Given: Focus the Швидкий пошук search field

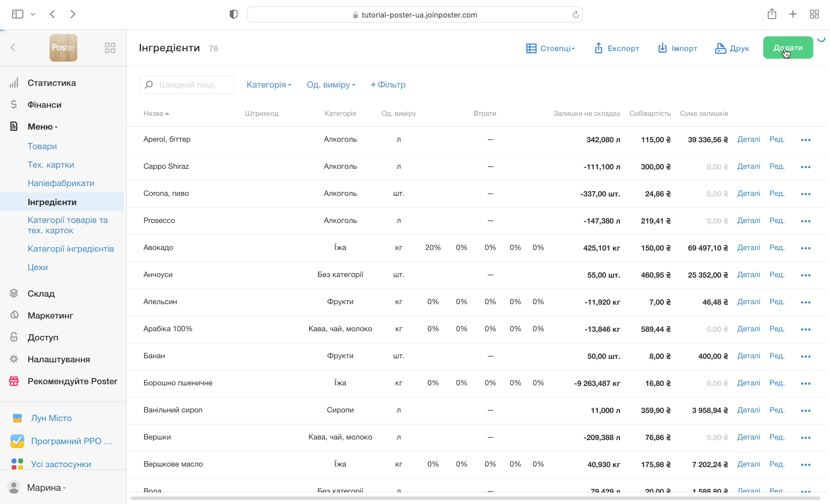Looking at the screenshot, I should pos(187,84).
